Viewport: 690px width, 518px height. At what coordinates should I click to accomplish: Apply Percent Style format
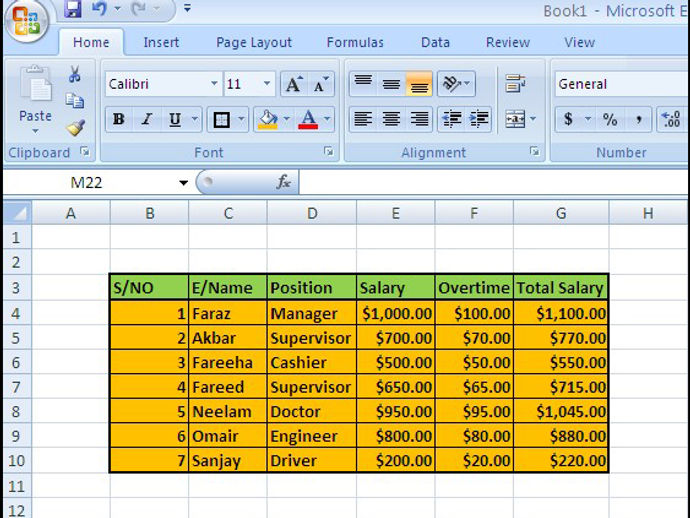click(610, 119)
